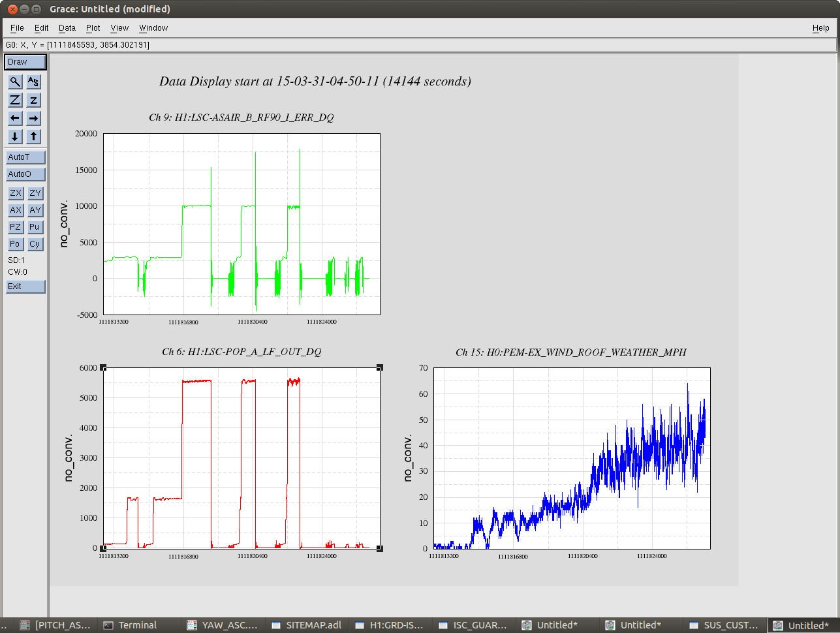
Task: Click the AutoO button
Action: 25,174
